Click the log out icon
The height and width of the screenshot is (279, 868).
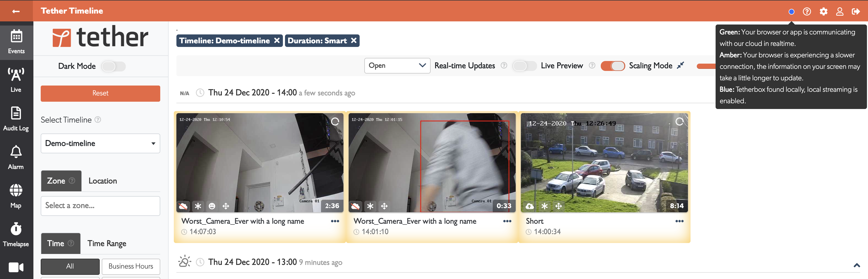point(855,12)
